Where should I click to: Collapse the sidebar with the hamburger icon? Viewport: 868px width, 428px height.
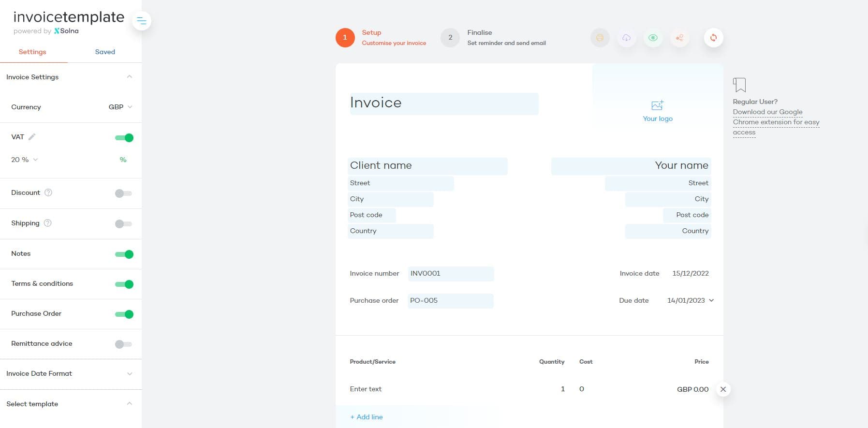[141, 21]
